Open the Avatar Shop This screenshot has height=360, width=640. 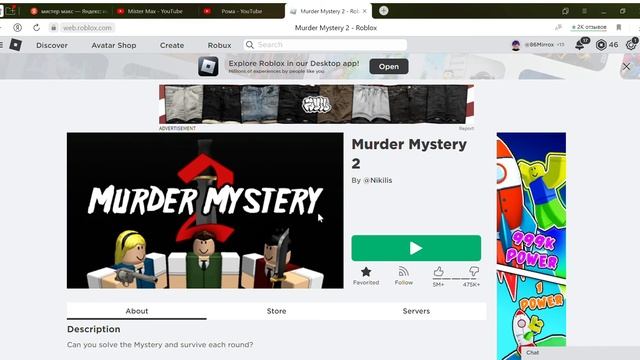tap(114, 45)
